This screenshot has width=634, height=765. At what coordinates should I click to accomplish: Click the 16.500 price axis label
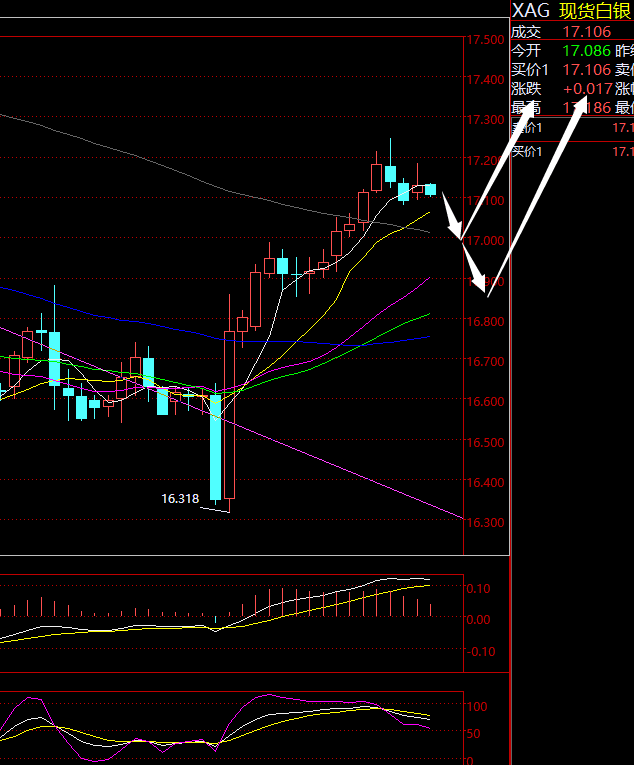[x=485, y=443]
